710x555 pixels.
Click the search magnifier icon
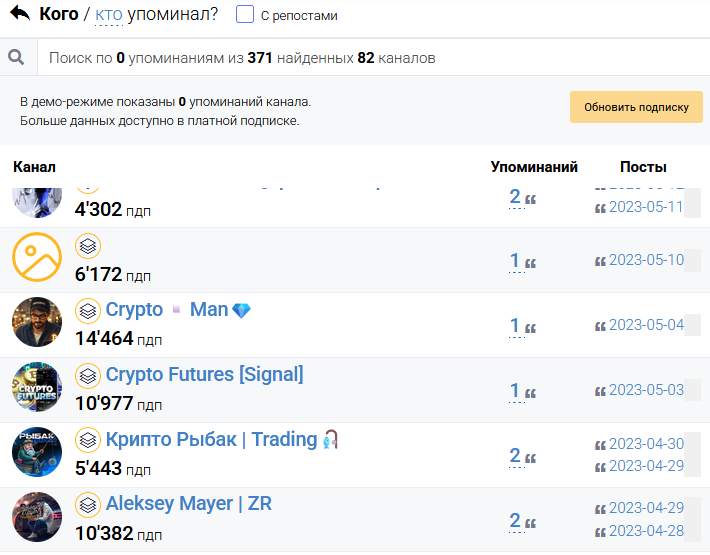(16, 57)
